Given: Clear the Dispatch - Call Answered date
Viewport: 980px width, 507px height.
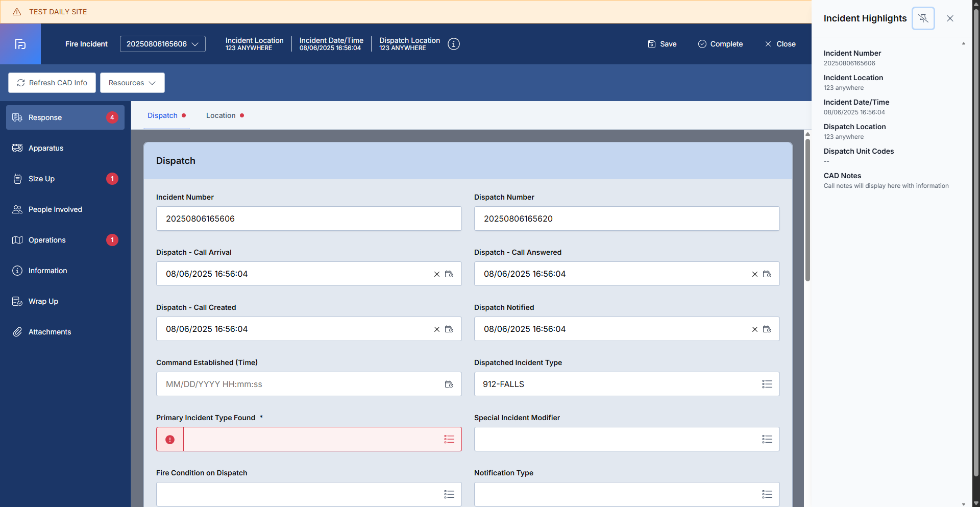Looking at the screenshot, I should 755,274.
